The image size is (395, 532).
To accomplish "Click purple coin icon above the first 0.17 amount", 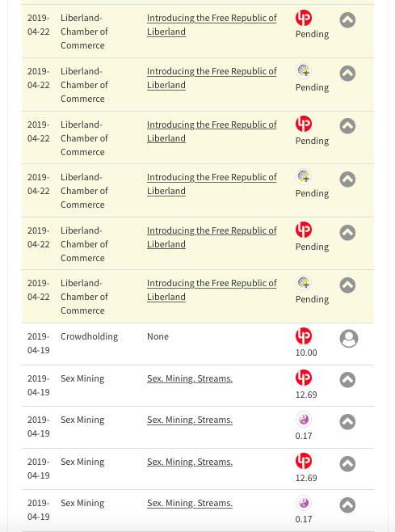I will (304, 420).
